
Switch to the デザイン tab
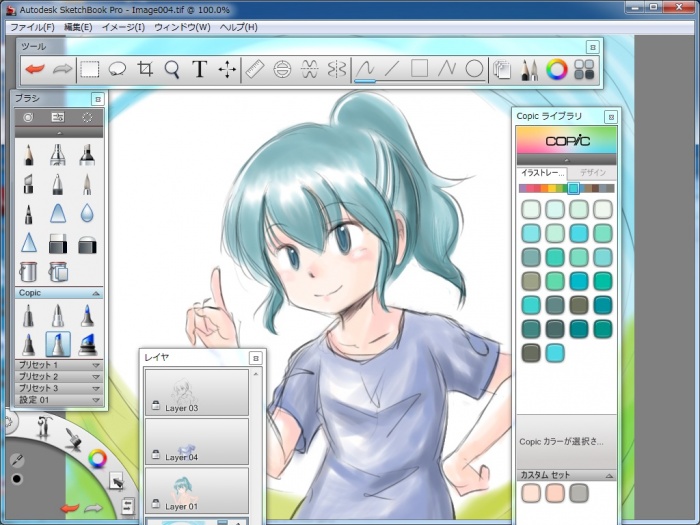tap(592, 172)
